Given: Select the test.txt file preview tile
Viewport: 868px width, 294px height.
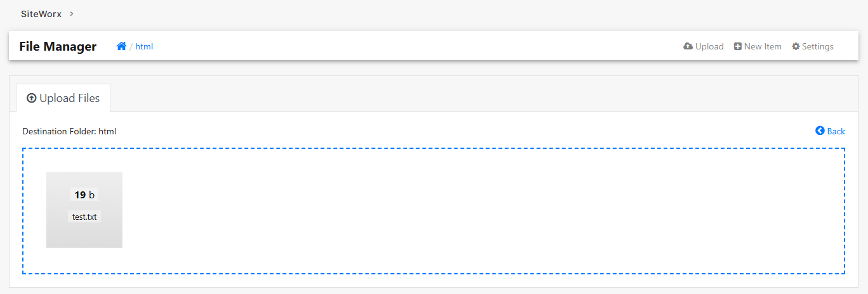Looking at the screenshot, I should tap(84, 210).
